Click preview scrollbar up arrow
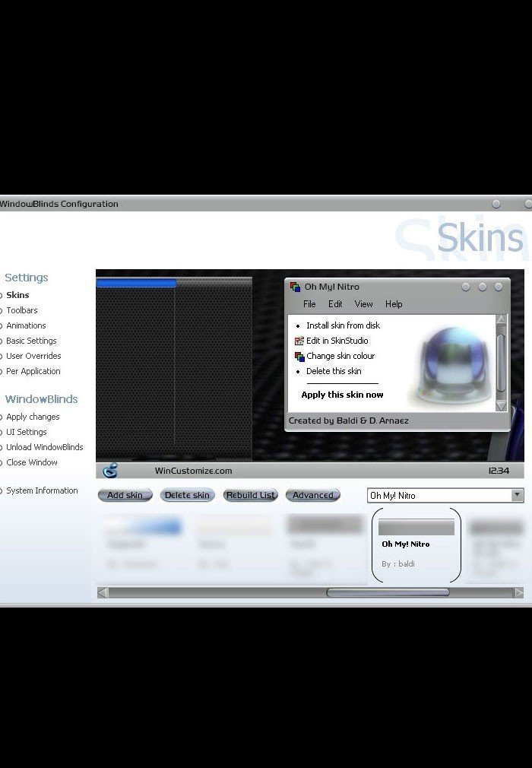The image size is (532, 768). 501,320
